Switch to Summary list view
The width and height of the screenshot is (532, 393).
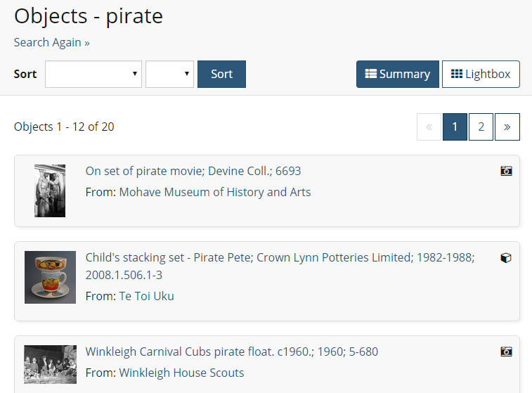[397, 74]
